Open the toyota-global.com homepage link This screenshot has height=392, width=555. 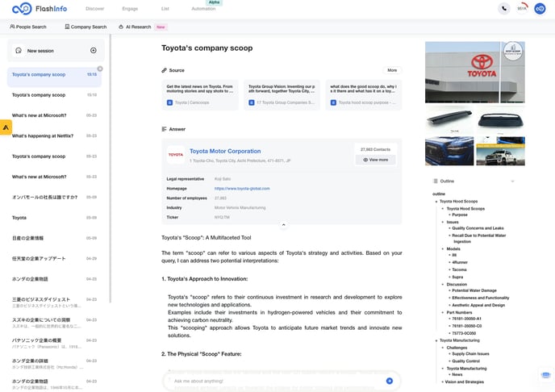pos(242,189)
